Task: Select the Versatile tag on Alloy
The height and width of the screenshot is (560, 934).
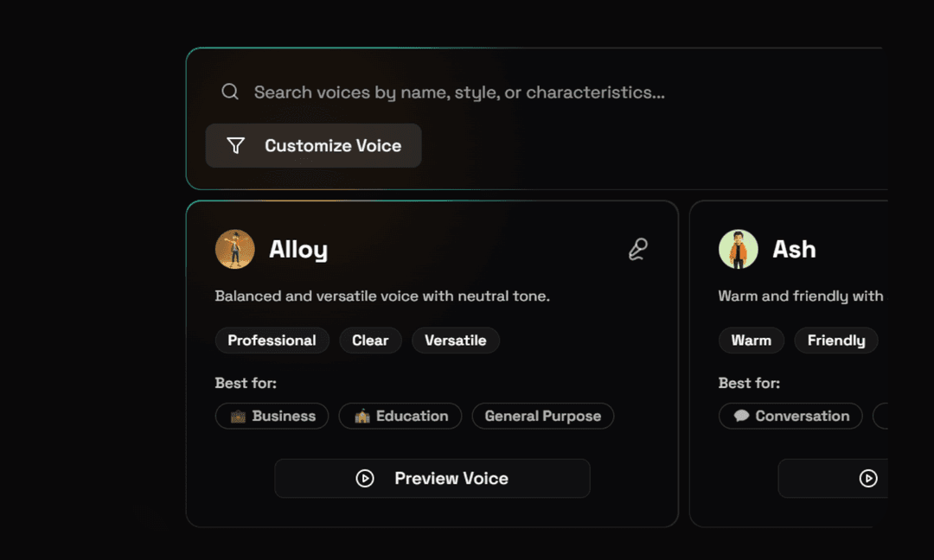Action: click(455, 340)
